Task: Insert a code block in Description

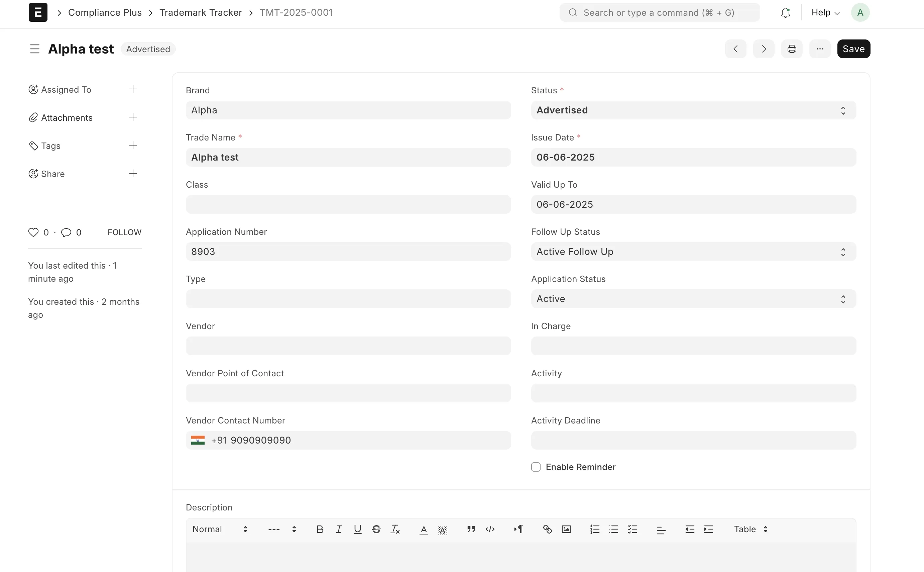Action: pyautogui.click(x=490, y=529)
